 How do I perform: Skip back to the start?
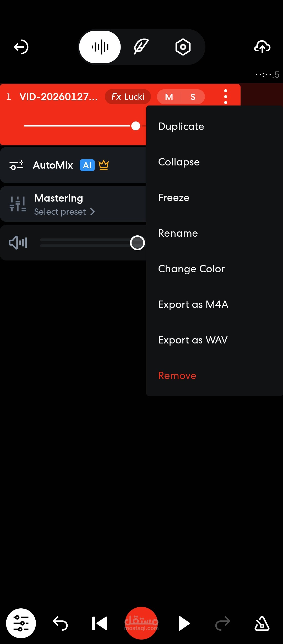click(x=100, y=623)
